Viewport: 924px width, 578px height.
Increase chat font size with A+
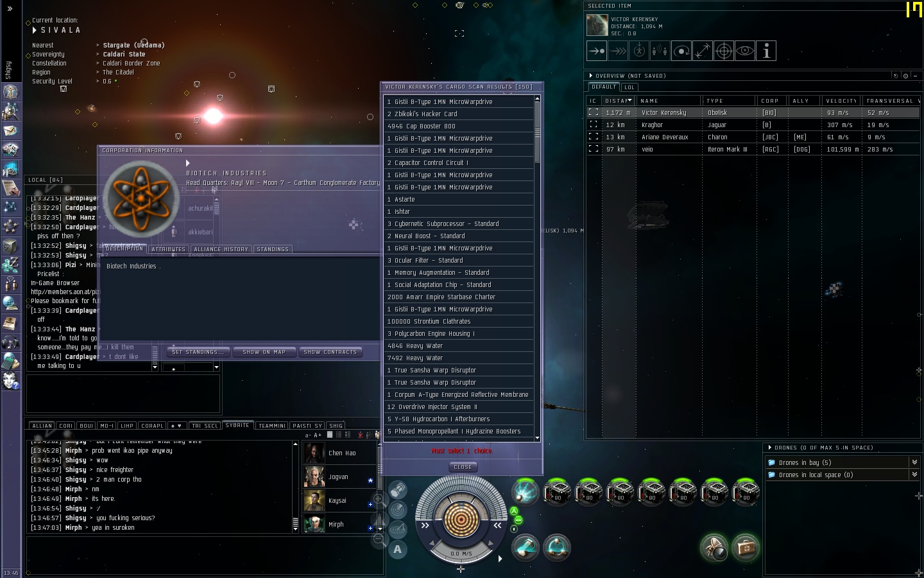coord(318,435)
